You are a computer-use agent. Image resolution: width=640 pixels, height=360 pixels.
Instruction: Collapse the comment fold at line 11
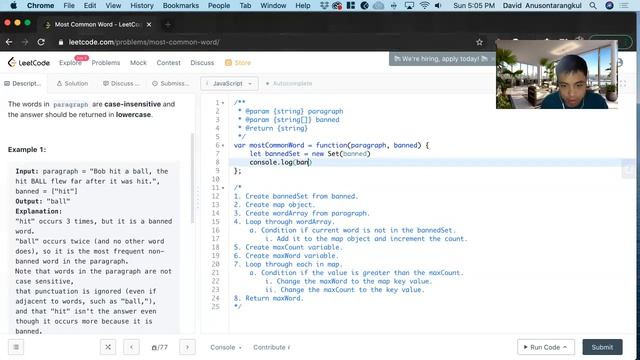tap(223, 188)
